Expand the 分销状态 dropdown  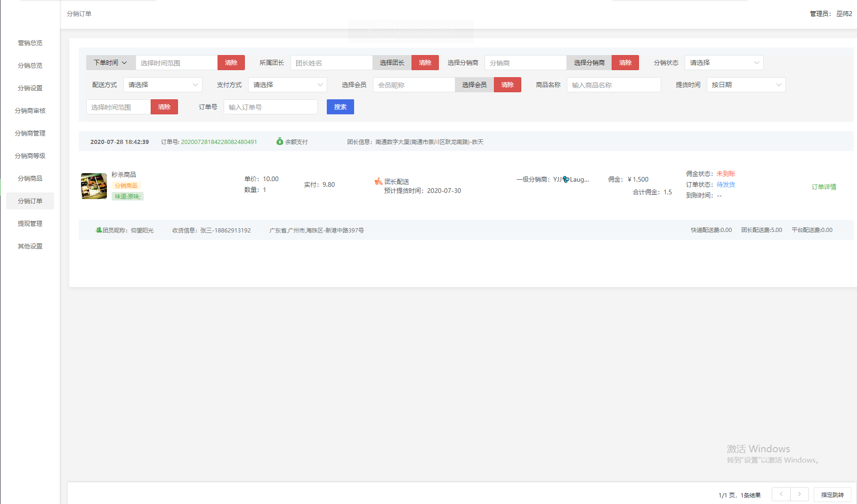coord(724,63)
